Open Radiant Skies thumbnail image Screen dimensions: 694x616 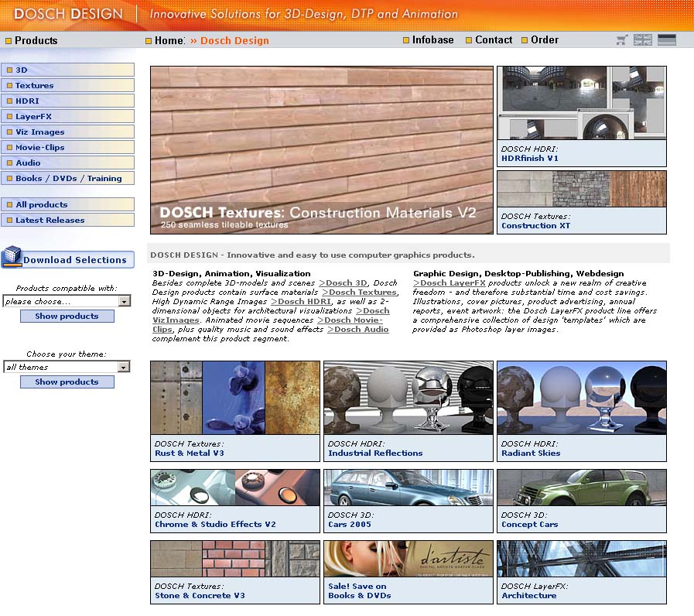(582, 398)
